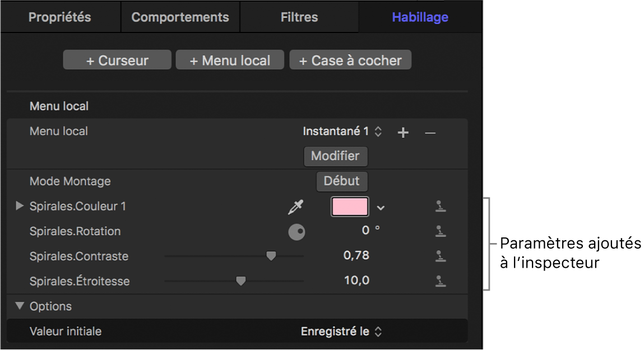Click the rig widget icon beside Spirales.Étroitesse

click(x=441, y=281)
